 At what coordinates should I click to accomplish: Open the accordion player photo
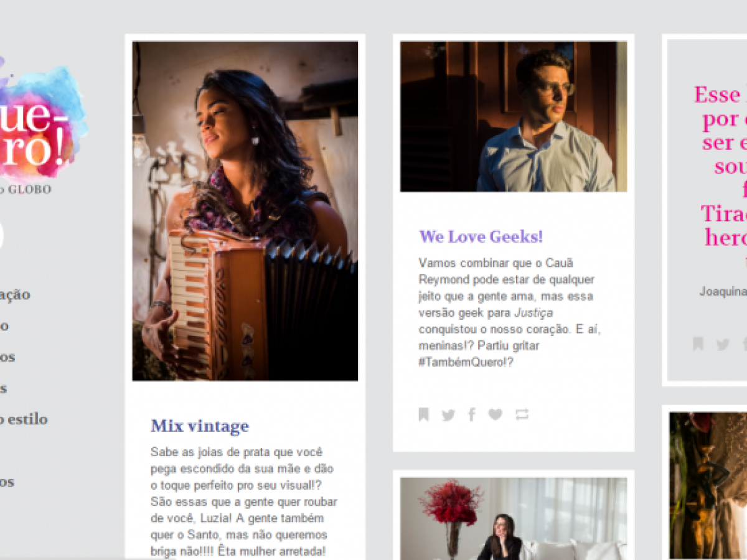click(245, 211)
